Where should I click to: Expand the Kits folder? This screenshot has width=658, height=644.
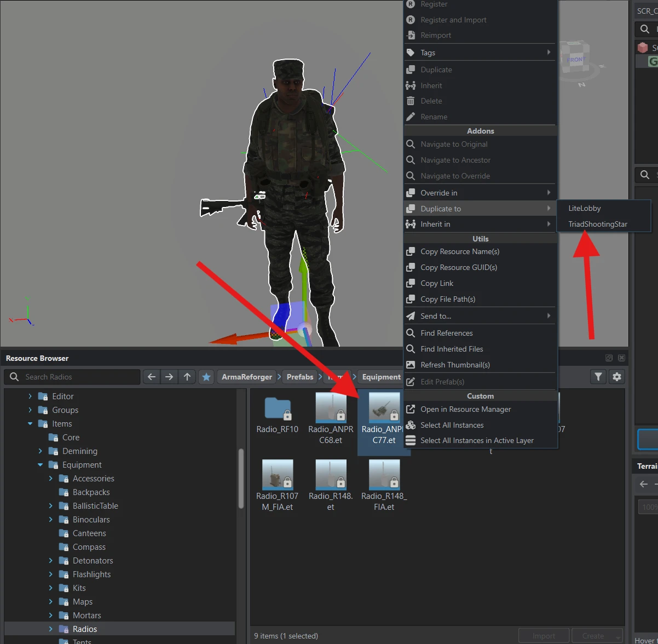click(x=51, y=588)
